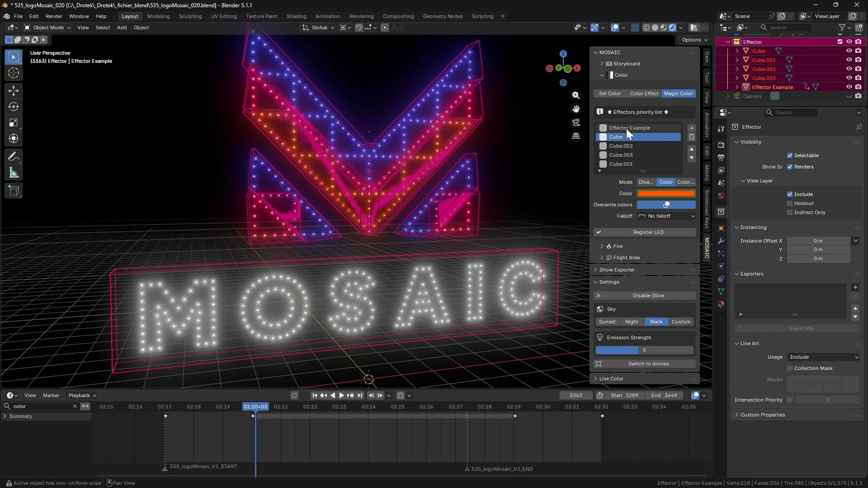Viewport: 868px width, 488px height.
Task: Click the orange effector Color swatch
Action: [x=666, y=193]
